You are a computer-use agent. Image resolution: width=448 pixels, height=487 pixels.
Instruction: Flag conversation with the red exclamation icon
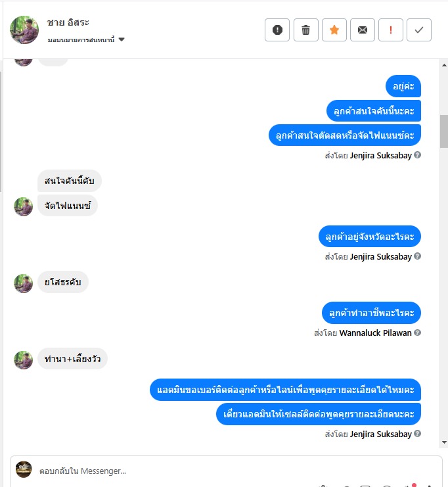click(391, 30)
